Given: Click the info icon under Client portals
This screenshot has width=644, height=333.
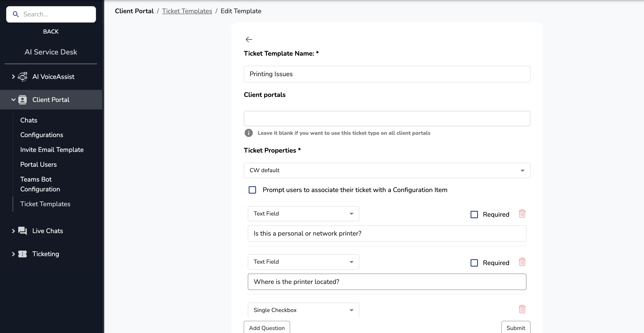Looking at the screenshot, I should coord(249,133).
